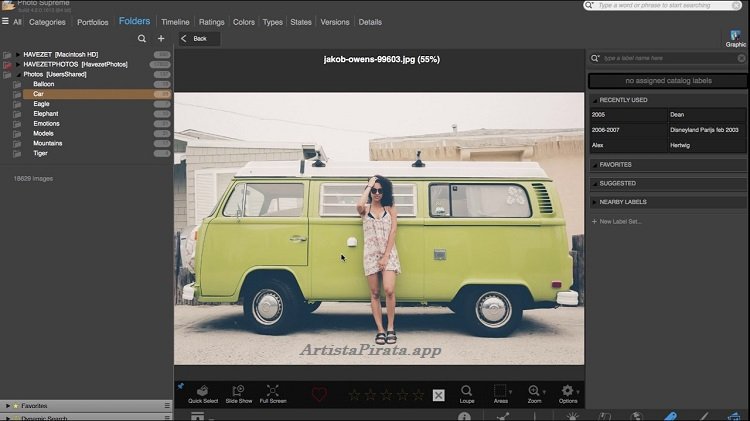Set rating with the third star
Viewport: 750px width, 421px height.
[x=387, y=395]
